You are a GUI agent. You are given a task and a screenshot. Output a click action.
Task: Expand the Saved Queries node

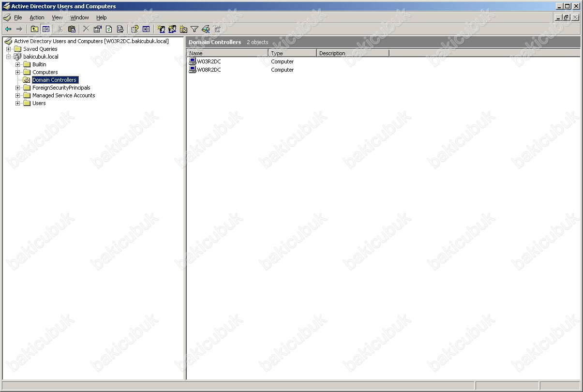8,49
